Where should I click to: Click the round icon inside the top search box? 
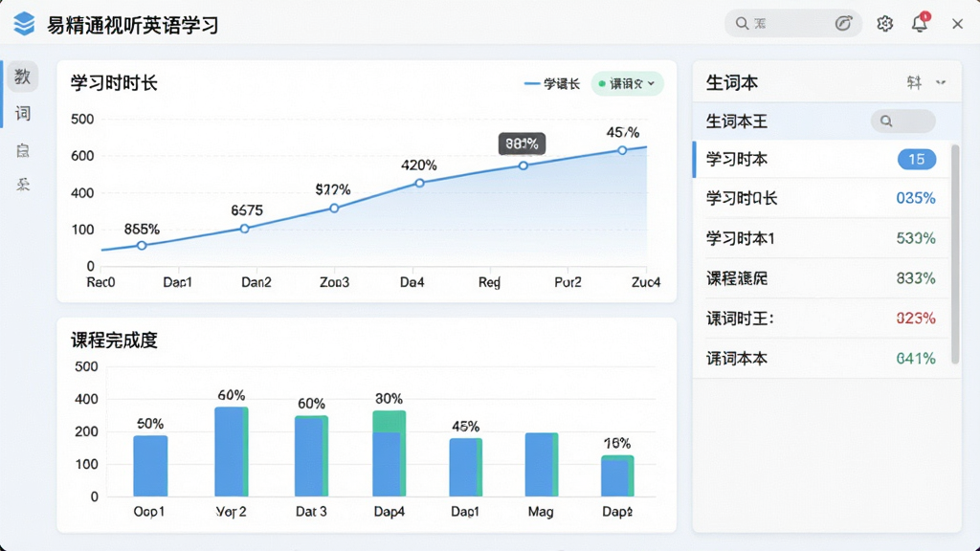click(x=843, y=24)
